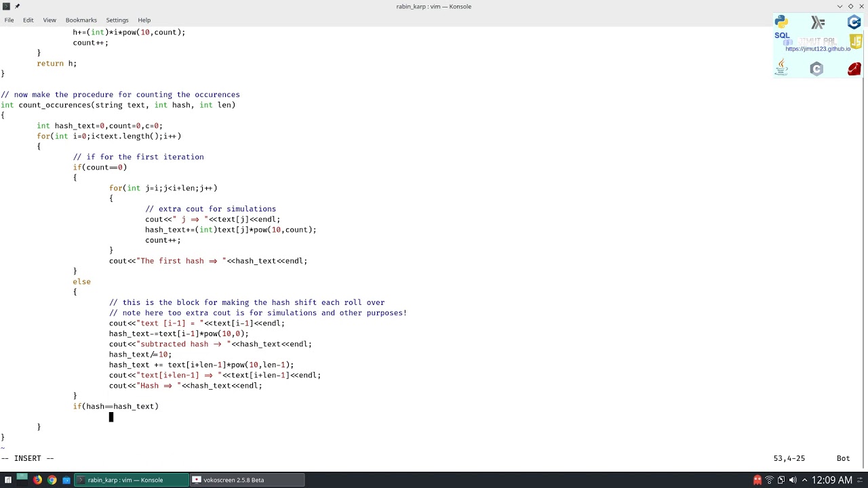Open the Edit menu
The height and width of the screenshot is (488, 868).
pos(28,20)
